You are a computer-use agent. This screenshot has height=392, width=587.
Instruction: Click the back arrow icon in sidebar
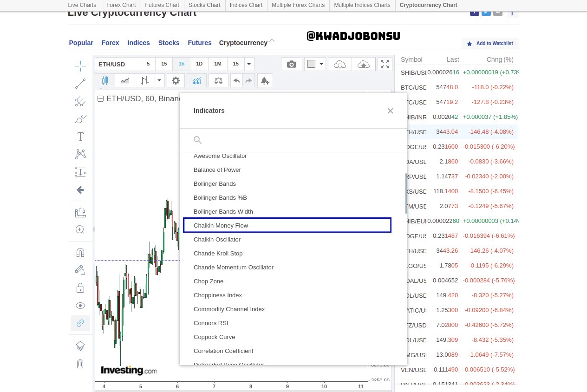(x=80, y=189)
